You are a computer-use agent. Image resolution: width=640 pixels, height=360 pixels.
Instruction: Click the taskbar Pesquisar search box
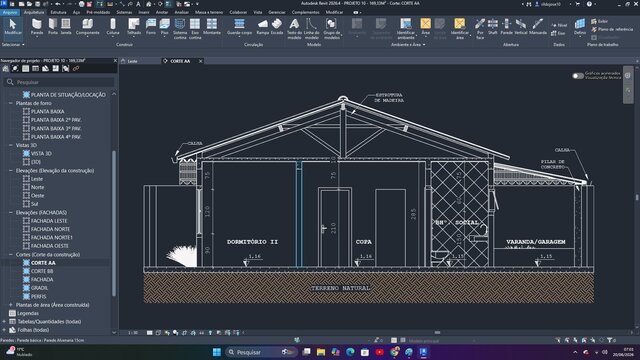pos(261,352)
